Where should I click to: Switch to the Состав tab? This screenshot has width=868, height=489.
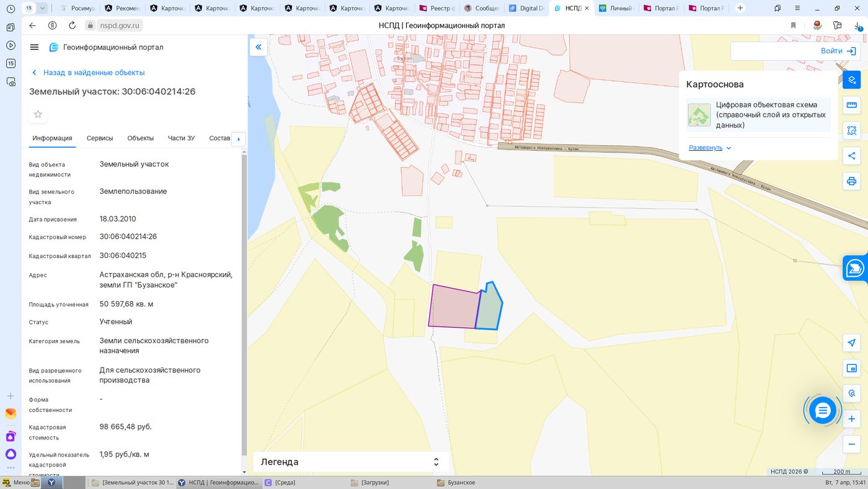point(219,138)
